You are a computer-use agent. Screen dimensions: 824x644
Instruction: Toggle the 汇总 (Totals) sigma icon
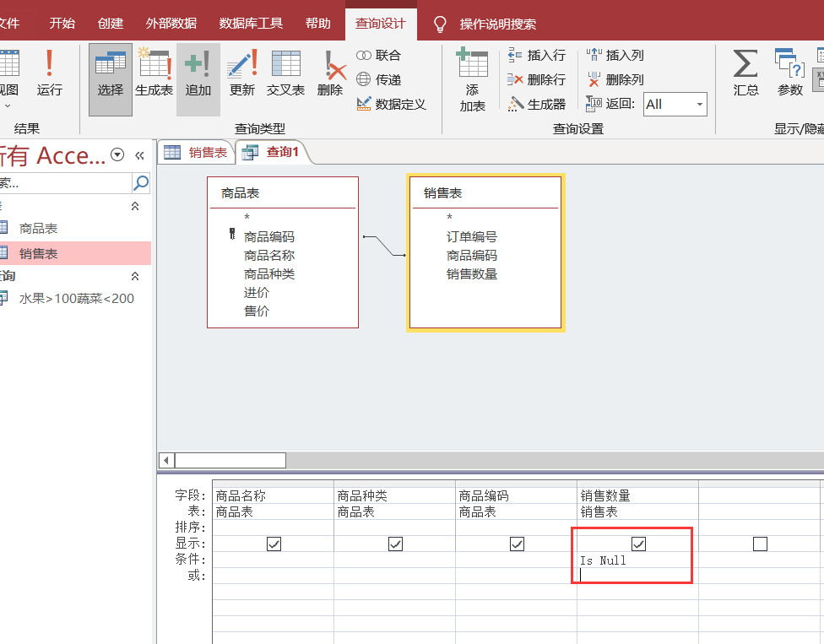pyautogui.click(x=745, y=63)
